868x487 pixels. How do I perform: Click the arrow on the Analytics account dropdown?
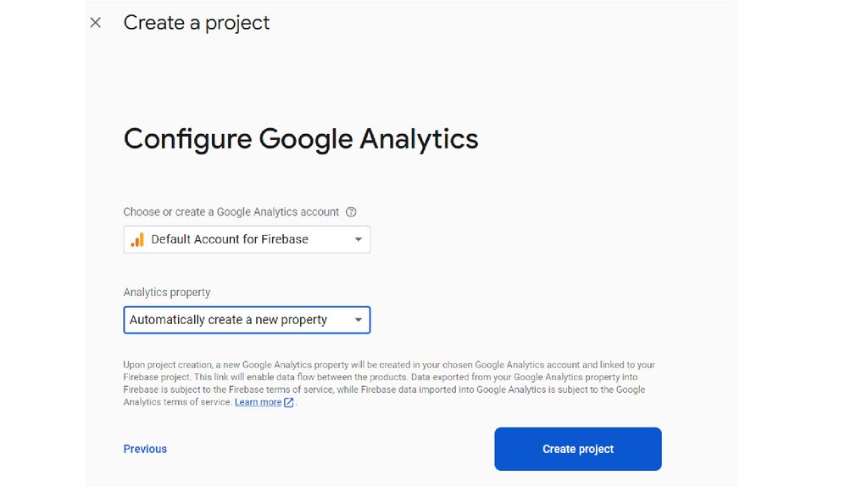(359, 240)
